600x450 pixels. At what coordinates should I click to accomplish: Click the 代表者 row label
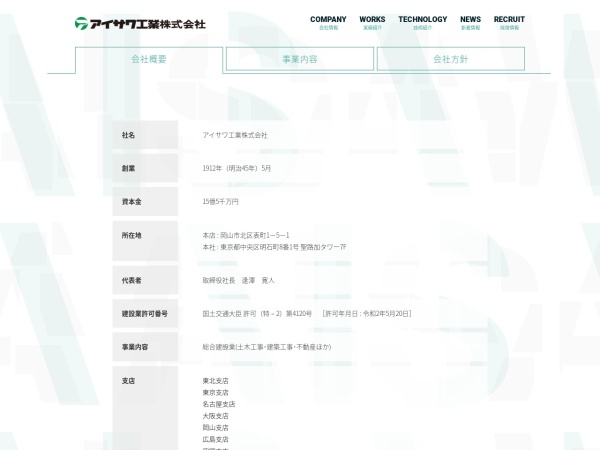(x=131, y=280)
